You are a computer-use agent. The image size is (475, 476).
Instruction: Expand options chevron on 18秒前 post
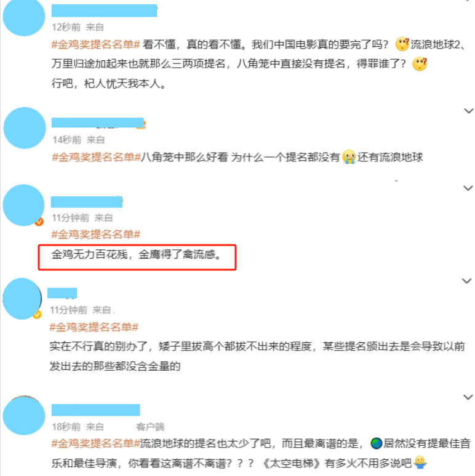click(x=468, y=397)
